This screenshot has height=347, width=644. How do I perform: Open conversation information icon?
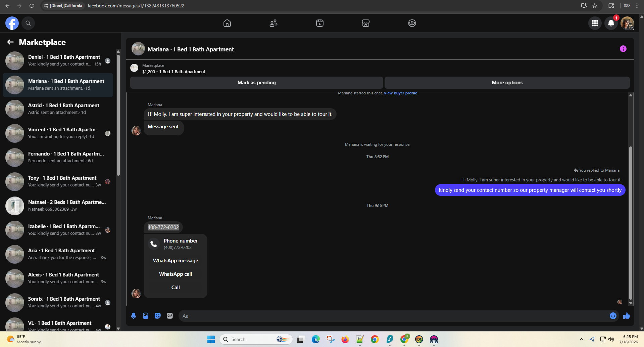[x=623, y=49]
